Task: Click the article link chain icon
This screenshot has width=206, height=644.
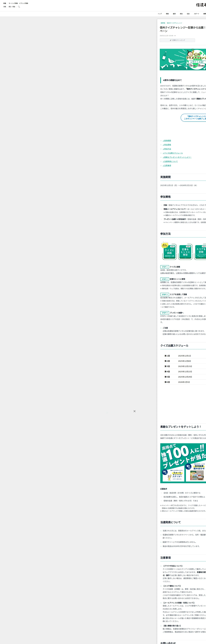Action: pos(175,36)
